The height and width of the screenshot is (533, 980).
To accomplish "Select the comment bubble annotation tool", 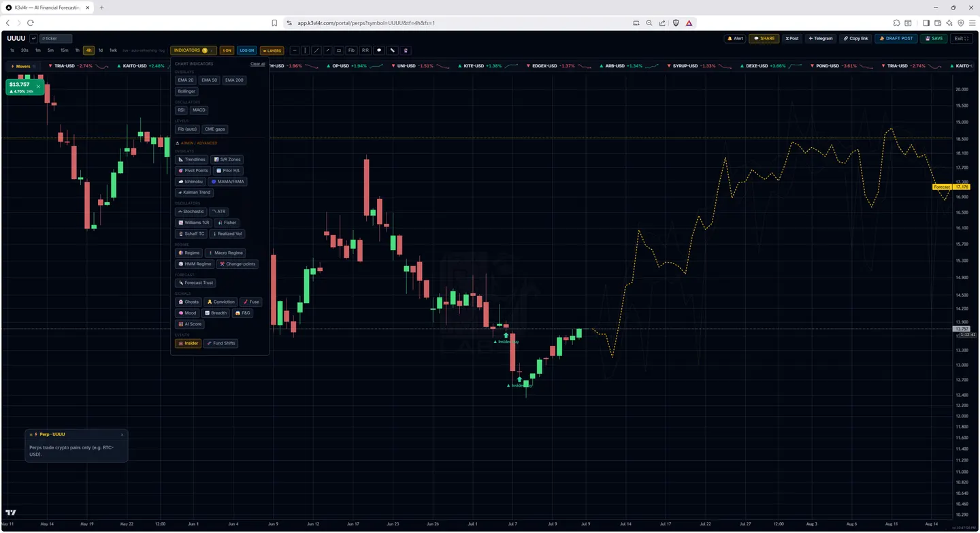I will (x=379, y=50).
